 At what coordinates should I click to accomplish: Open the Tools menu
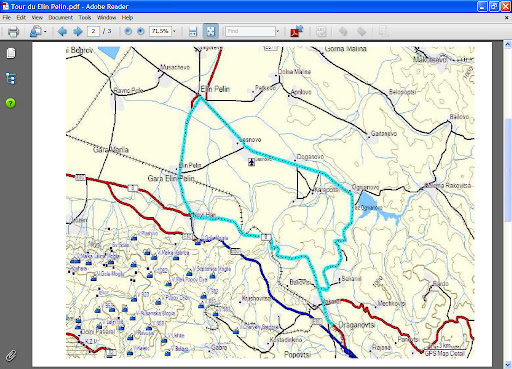click(85, 18)
